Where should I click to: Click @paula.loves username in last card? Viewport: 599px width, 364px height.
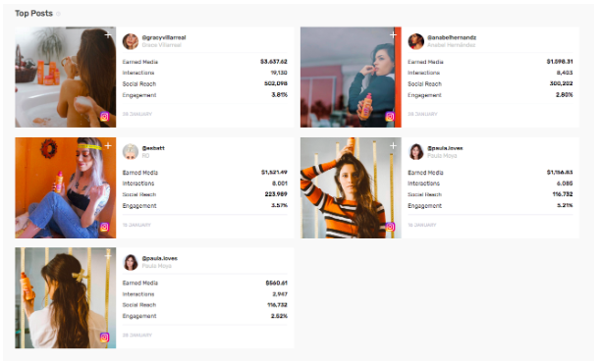tap(160, 258)
